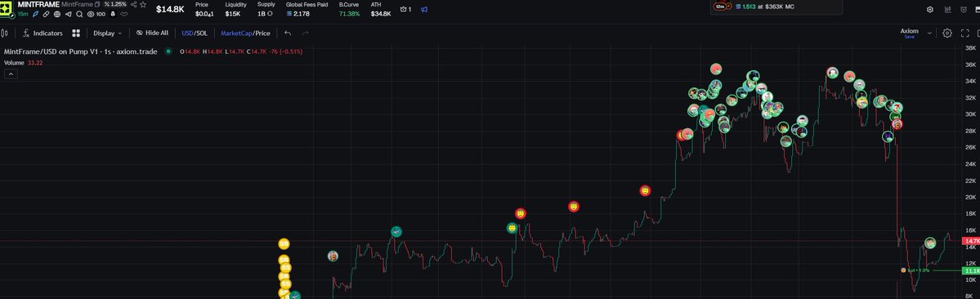
Task: Open the feather pen link icon
Action: (x=36, y=14)
